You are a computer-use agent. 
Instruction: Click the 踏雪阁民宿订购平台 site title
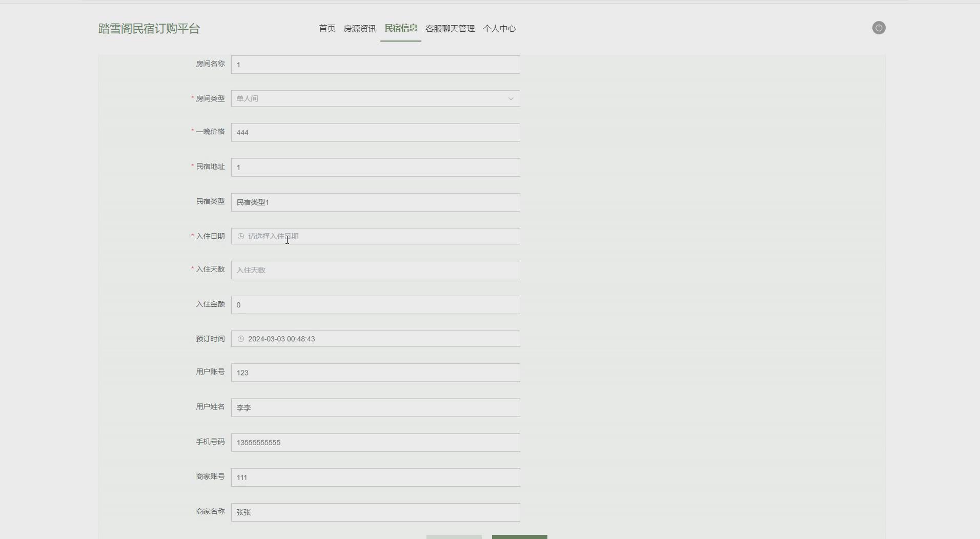(x=149, y=29)
